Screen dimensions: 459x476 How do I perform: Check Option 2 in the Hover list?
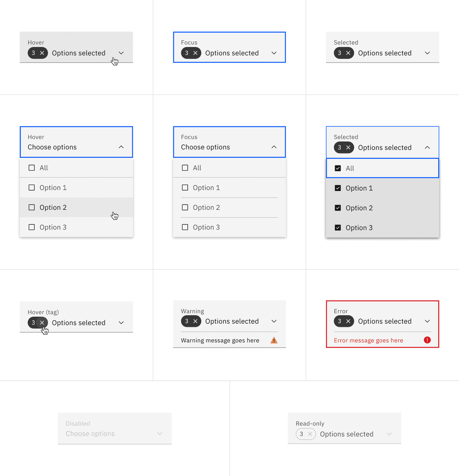point(32,207)
